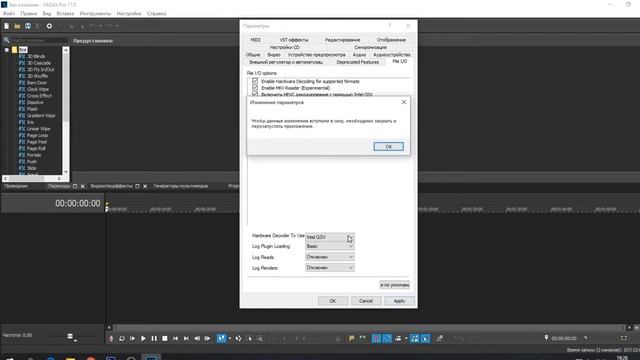
Task: Select Gradient Wipe transition in list
Action: tap(41, 116)
